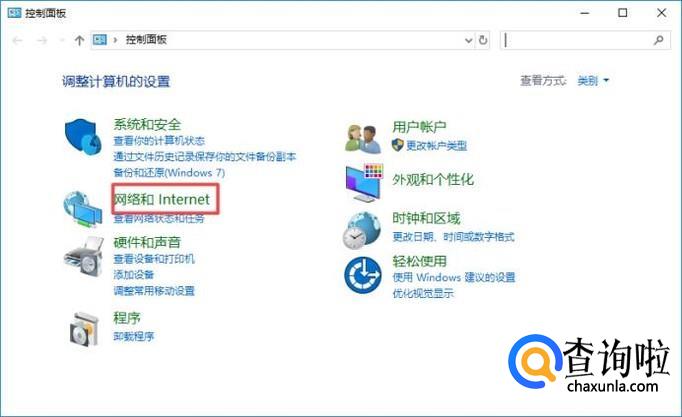Open 轻松使用 category
The height and width of the screenshot is (417, 682).
point(419,261)
